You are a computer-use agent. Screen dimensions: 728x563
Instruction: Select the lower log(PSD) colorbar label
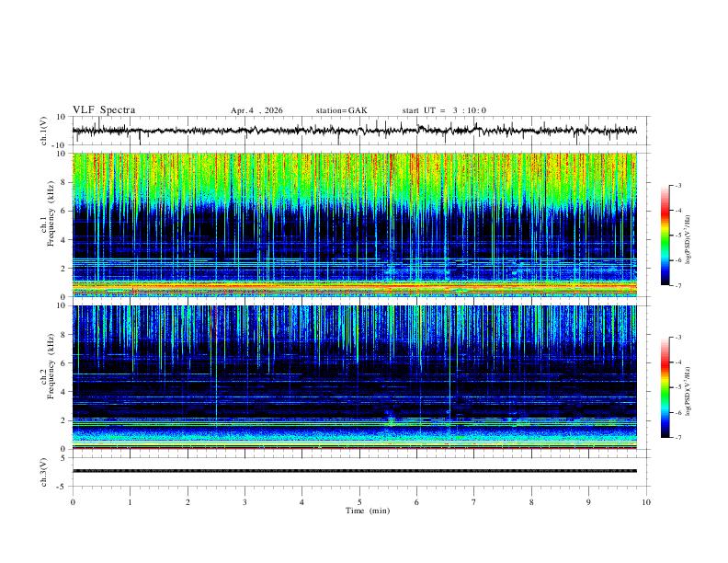[x=688, y=391]
